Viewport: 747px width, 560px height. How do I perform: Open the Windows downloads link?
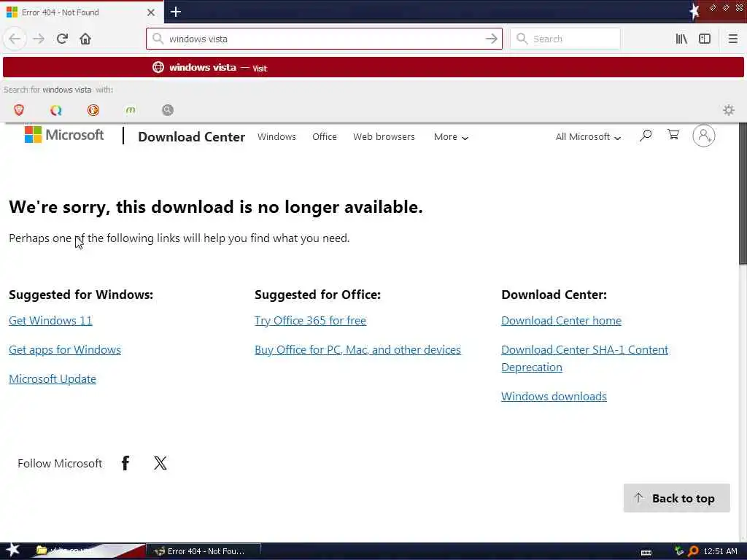click(x=554, y=396)
